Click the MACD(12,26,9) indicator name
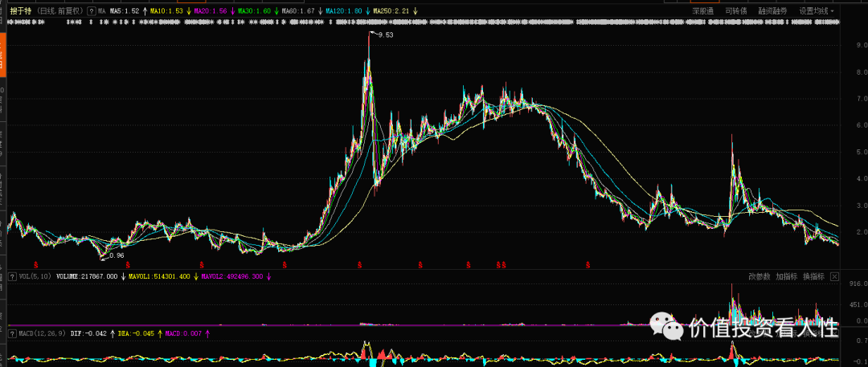 [42, 334]
